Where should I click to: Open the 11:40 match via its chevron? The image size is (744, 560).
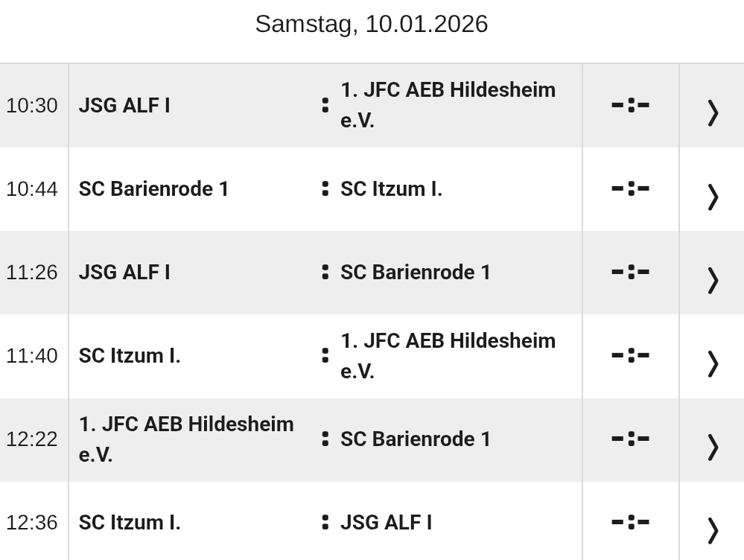[x=712, y=363]
